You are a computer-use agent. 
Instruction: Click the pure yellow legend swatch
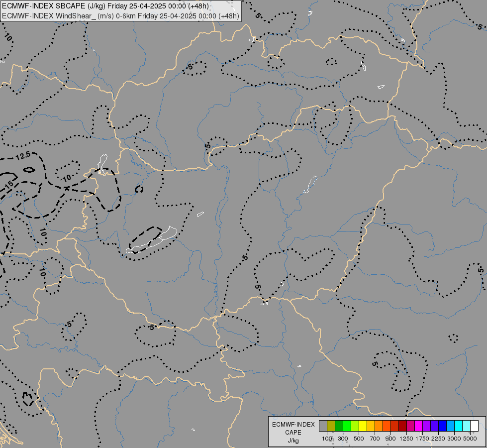(x=363, y=426)
